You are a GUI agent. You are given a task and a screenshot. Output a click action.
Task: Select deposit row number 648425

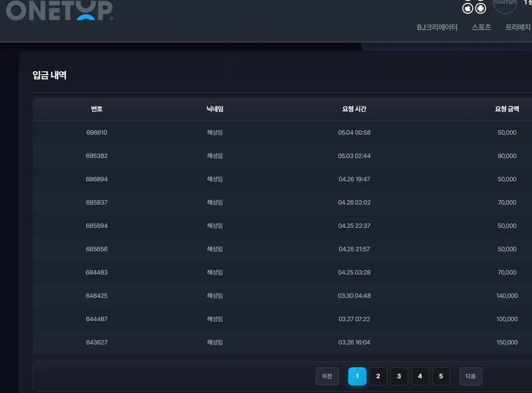tap(282, 295)
